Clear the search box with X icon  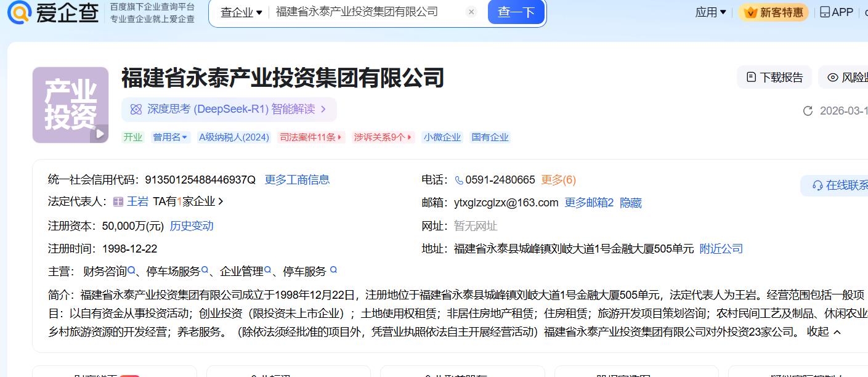click(471, 12)
